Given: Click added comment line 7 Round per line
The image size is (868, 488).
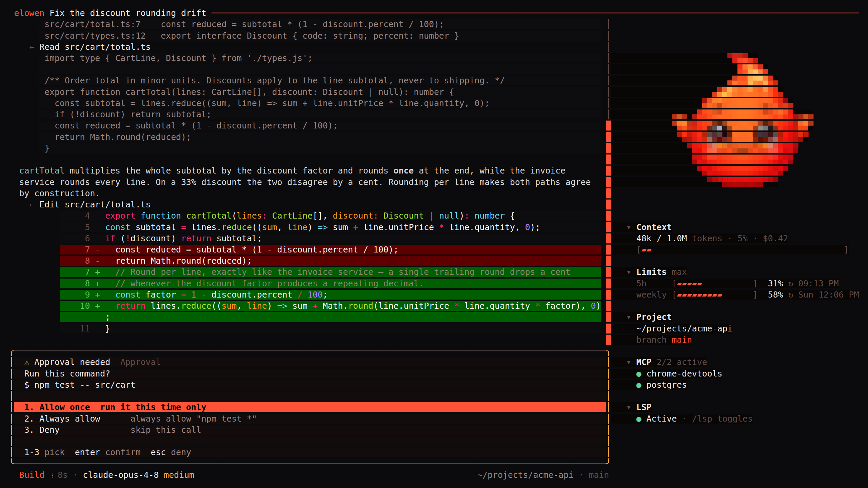Looking at the screenshot, I should pos(330,272).
